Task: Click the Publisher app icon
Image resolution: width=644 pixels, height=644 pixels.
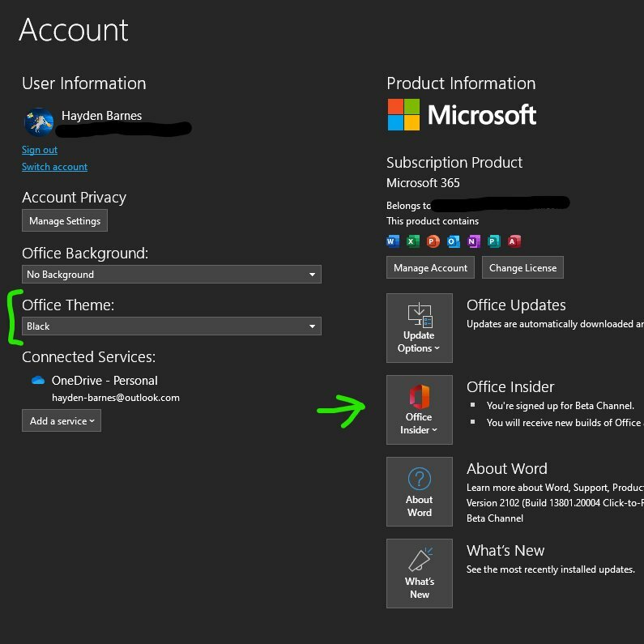Action: [x=493, y=241]
